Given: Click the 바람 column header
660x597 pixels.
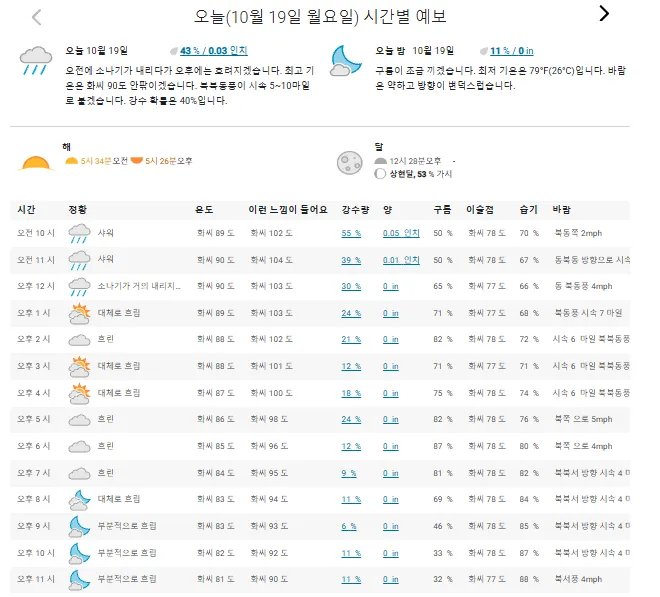Looking at the screenshot, I should (562, 210).
